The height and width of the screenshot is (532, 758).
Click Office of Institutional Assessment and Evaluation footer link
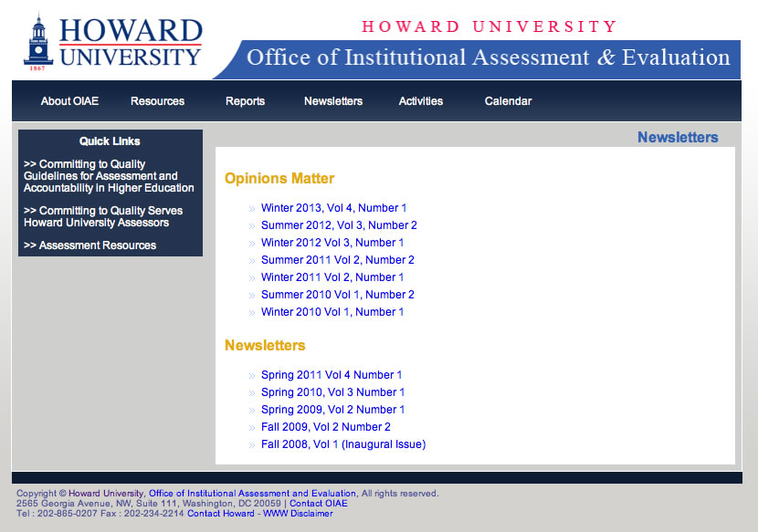[252, 494]
